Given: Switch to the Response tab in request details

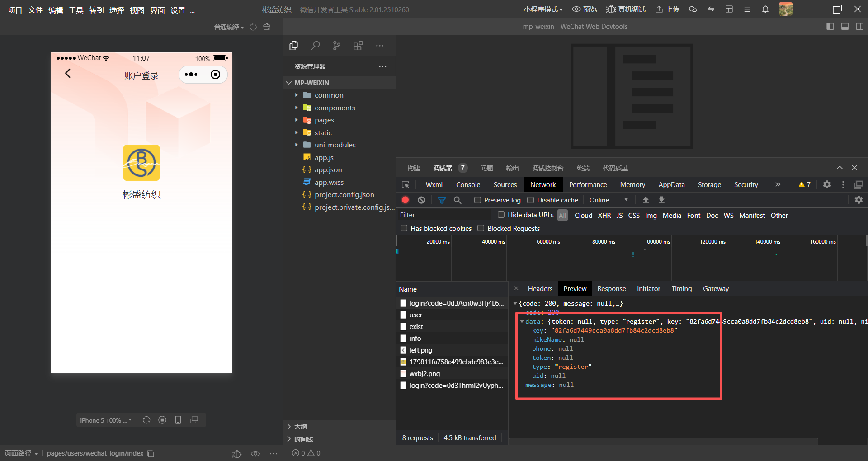Looking at the screenshot, I should (x=611, y=289).
